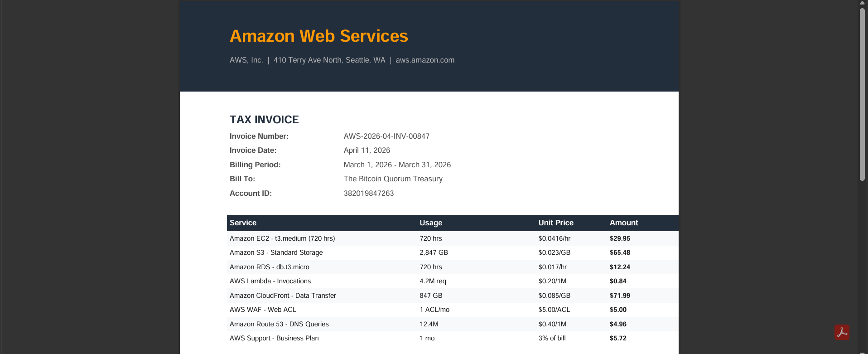Click the $5.72 amount

pos(618,339)
